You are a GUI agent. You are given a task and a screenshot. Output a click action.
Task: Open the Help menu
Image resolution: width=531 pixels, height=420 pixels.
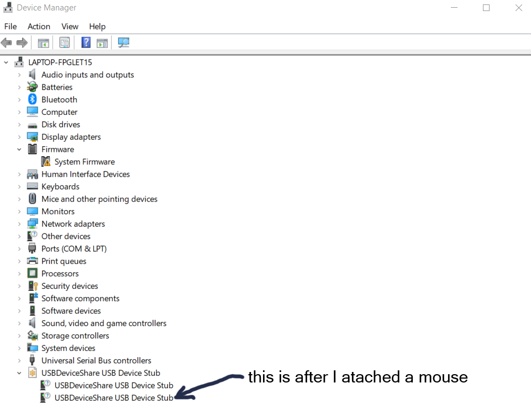click(x=97, y=26)
